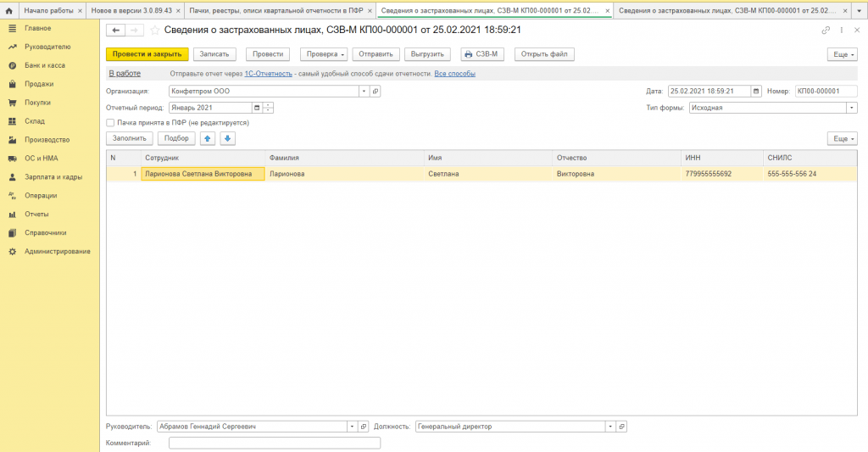Switch to 'Начало работы' tab
868x452 pixels.
(x=49, y=10)
